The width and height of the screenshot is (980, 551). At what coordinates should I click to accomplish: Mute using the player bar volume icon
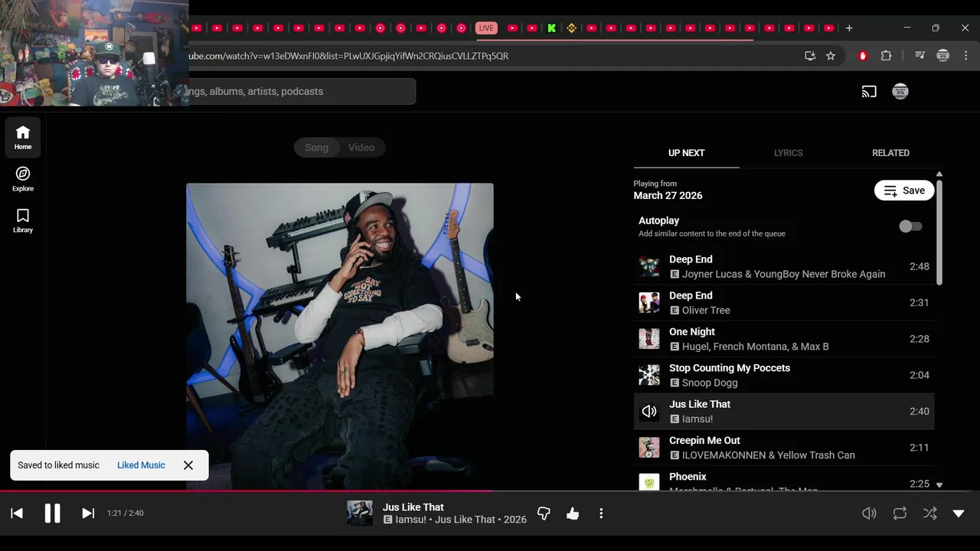tap(869, 514)
